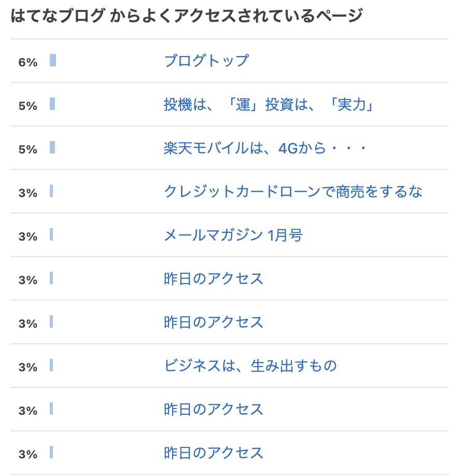
Task: Open the メールマガジン 1月号 link
Action: coord(233,235)
